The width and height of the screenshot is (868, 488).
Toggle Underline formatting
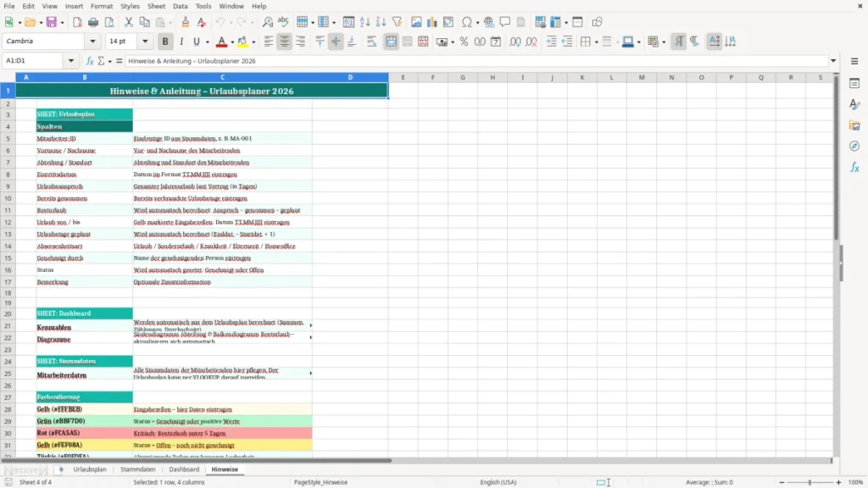pyautogui.click(x=197, y=42)
